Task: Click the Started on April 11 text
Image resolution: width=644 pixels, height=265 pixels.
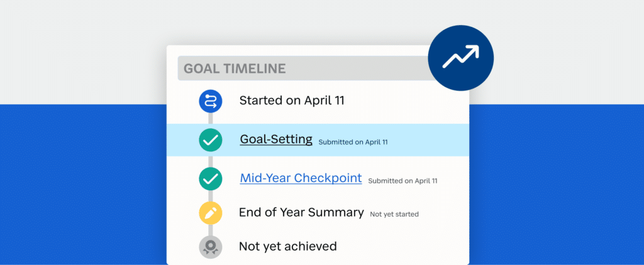Action: point(292,100)
